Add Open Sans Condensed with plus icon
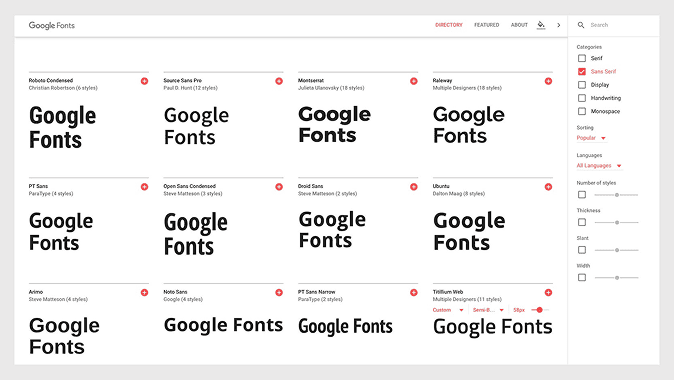Image resolution: width=674 pixels, height=380 pixels. [279, 187]
